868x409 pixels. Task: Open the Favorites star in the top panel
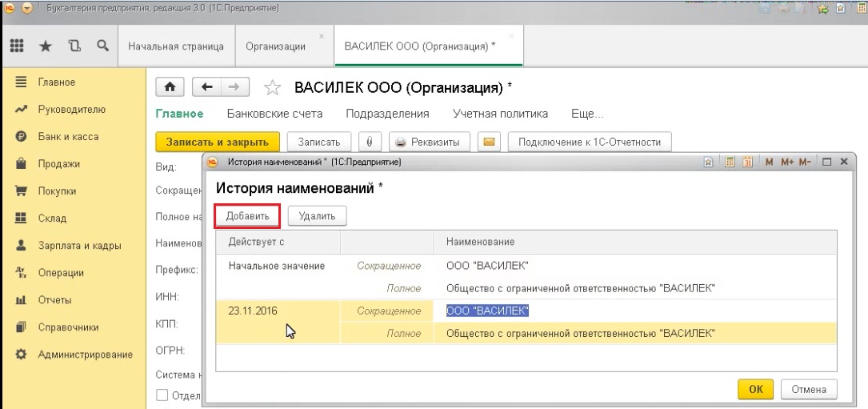(x=46, y=46)
